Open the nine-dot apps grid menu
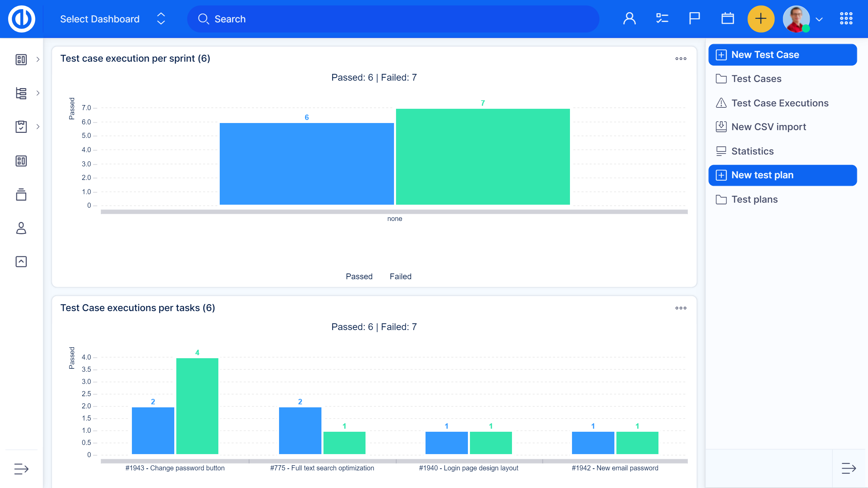This screenshot has height=488, width=868. 846,19
